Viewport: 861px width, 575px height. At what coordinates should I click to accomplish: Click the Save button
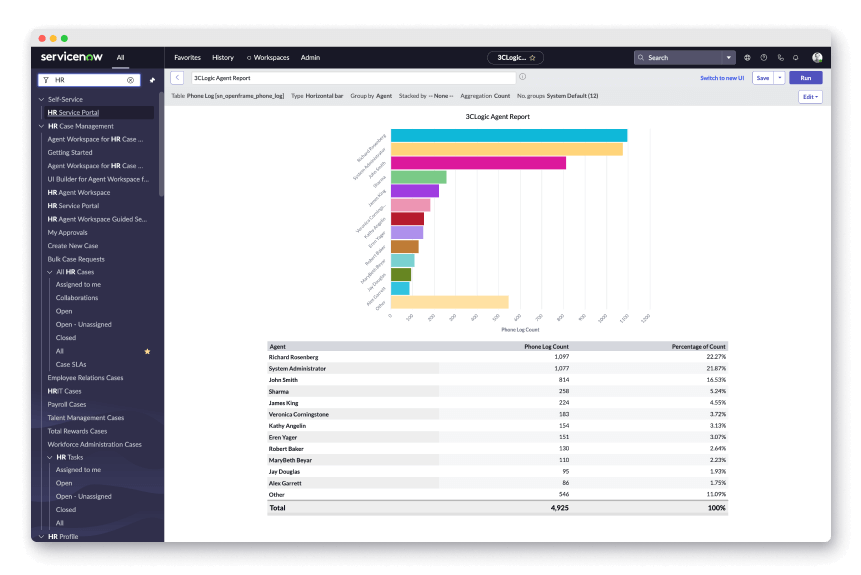pyautogui.click(x=763, y=78)
